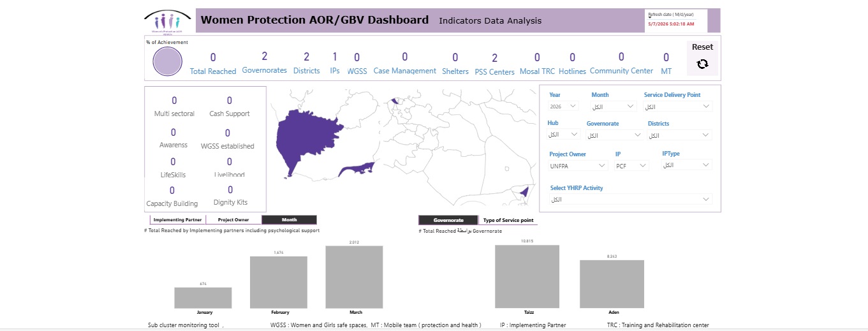Select the Type of Service point tab
Screen dimensions: 868x331
(x=508, y=220)
